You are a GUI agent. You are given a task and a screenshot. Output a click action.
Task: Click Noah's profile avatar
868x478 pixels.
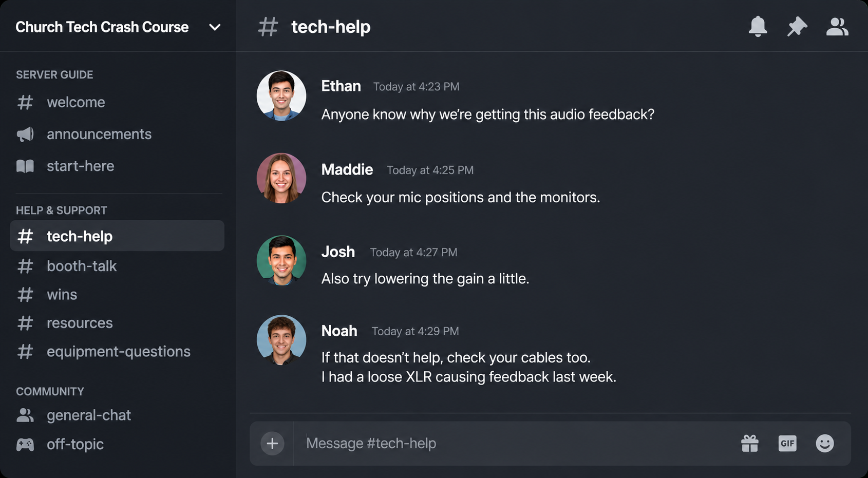(x=281, y=340)
